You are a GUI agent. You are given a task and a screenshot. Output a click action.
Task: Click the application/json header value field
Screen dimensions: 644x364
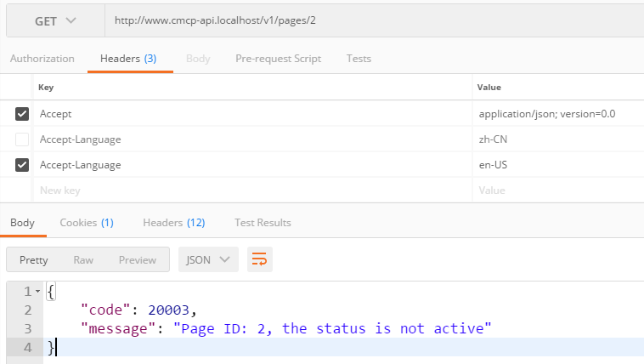(x=556, y=114)
